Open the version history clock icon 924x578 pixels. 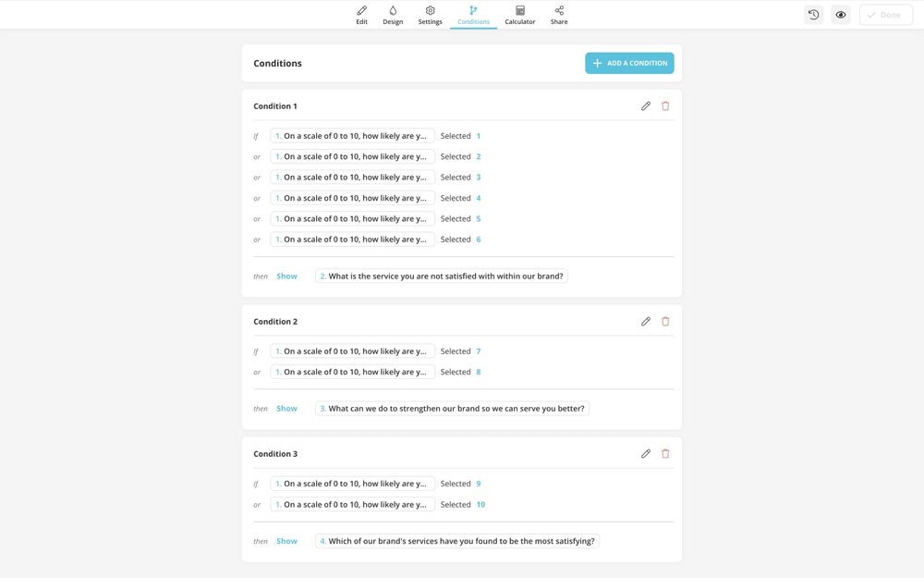click(x=813, y=15)
